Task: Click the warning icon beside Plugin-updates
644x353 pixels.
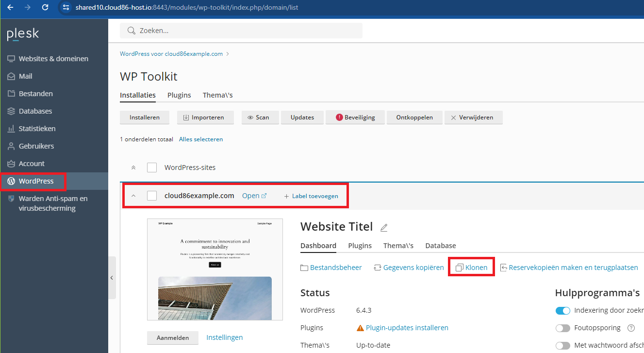Action: click(360, 328)
